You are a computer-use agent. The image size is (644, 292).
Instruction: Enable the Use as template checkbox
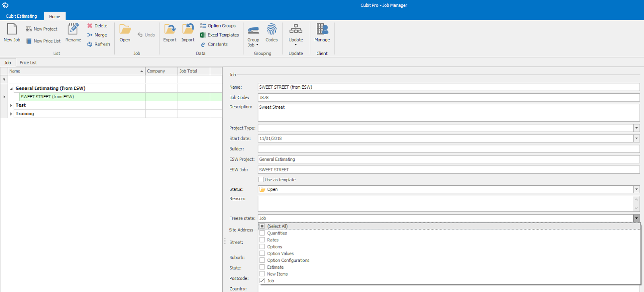(x=261, y=180)
